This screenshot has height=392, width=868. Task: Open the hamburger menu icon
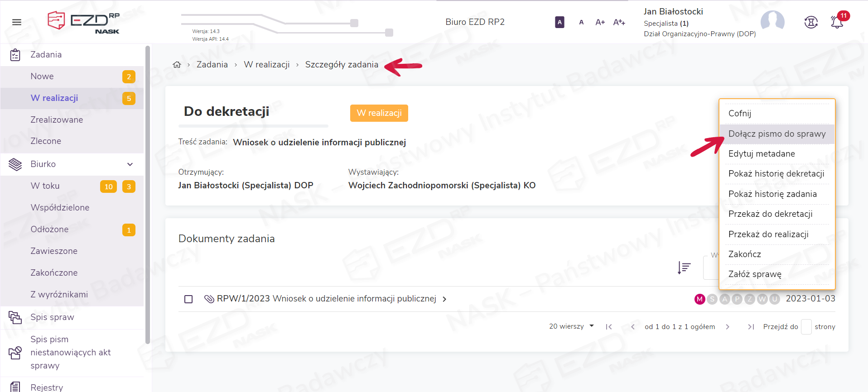(17, 22)
